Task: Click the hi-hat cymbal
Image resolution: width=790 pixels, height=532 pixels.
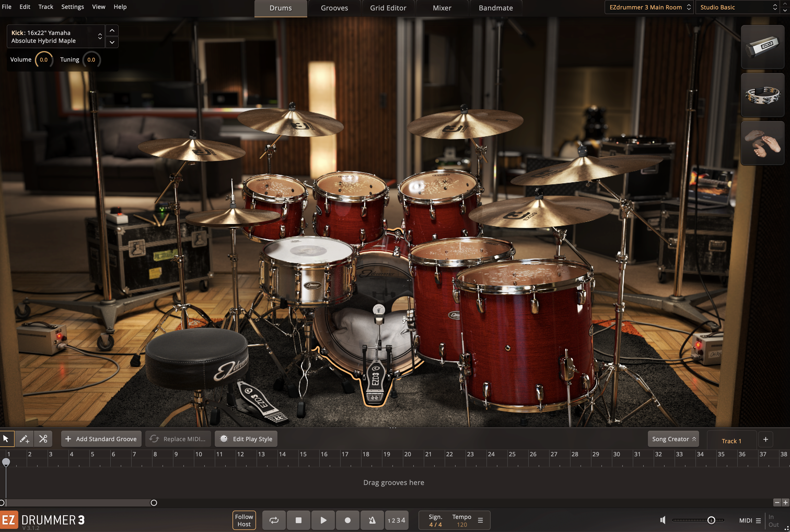Action: click(x=233, y=217)
